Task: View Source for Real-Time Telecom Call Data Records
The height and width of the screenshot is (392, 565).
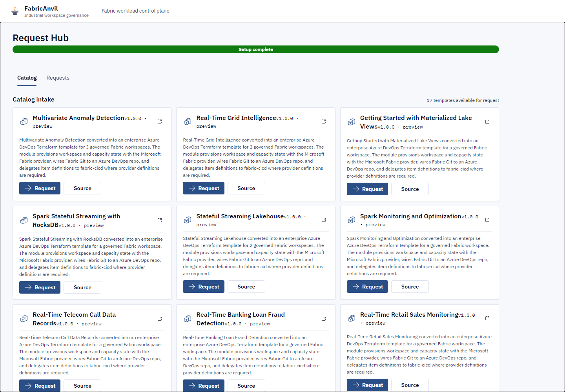Action: point(82,386)
